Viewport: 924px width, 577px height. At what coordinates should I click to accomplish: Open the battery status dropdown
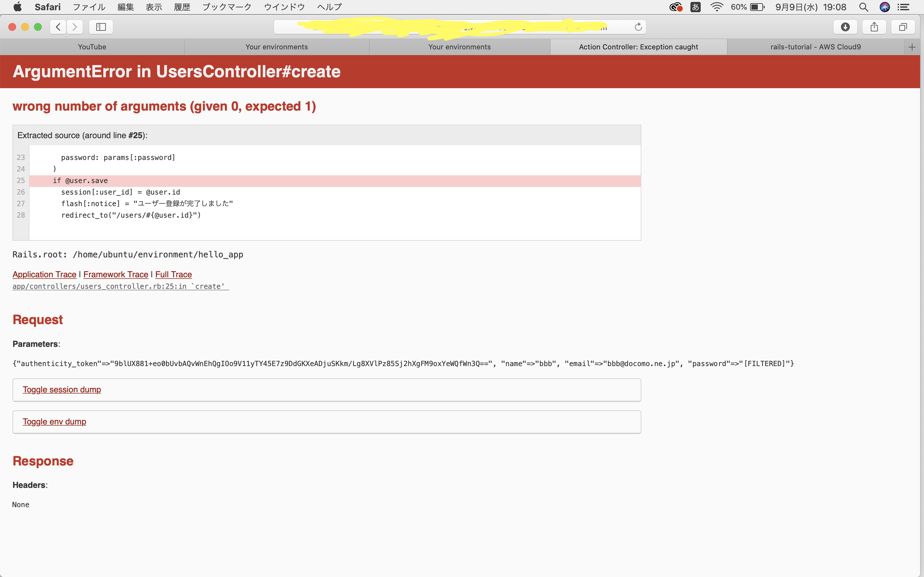757,7
